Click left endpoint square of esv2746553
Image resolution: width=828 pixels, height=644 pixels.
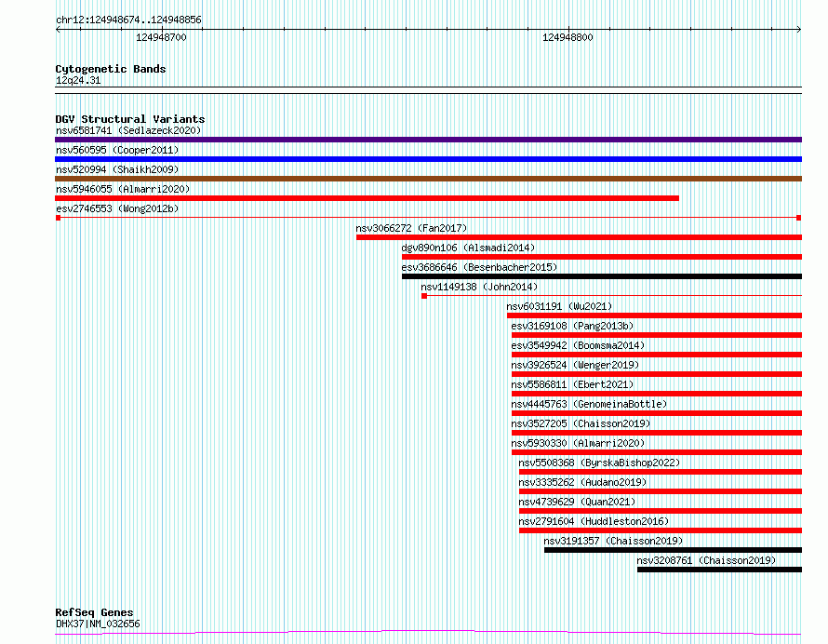(x=58, y=218)
